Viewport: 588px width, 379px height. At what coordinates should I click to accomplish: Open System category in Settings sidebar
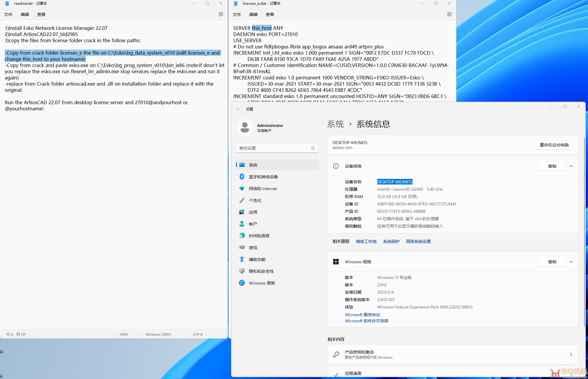point(277,165)
